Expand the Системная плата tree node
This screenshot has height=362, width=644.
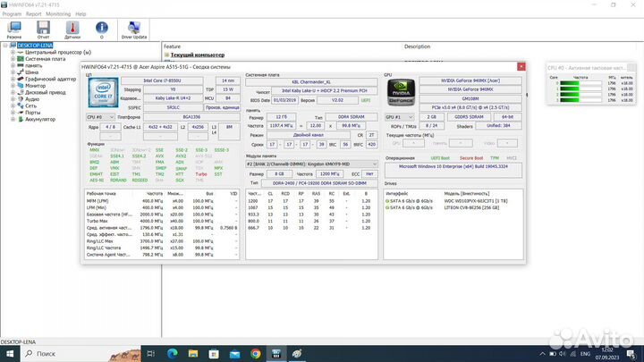pyautogui.click(x=13, y=59)
